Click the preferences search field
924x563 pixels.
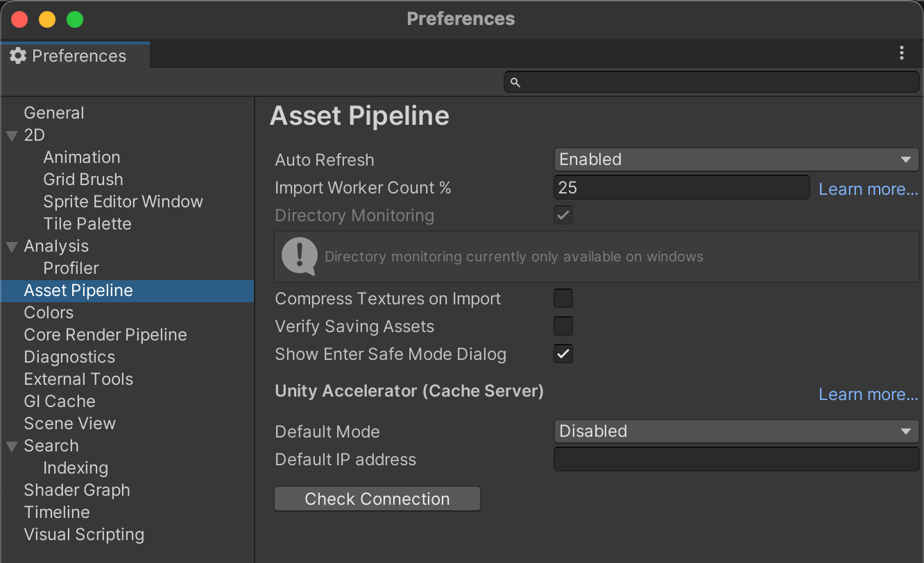712,83
